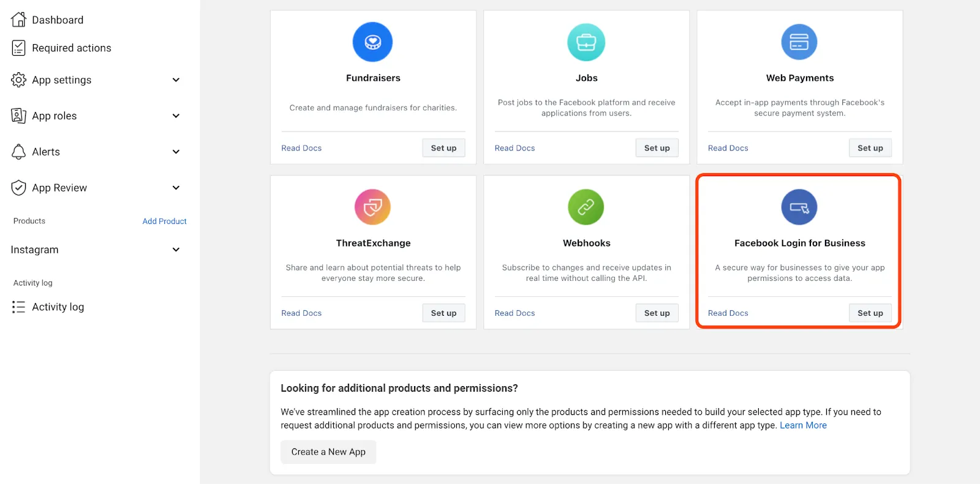
Task: Click the Web Payments card title
Action: coord(800,78)
